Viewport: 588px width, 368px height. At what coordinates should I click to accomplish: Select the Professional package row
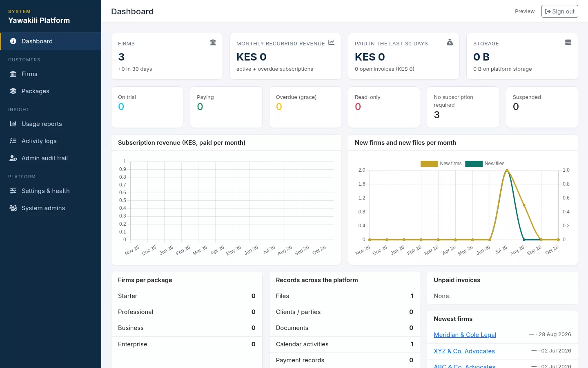tap(187, 312)
